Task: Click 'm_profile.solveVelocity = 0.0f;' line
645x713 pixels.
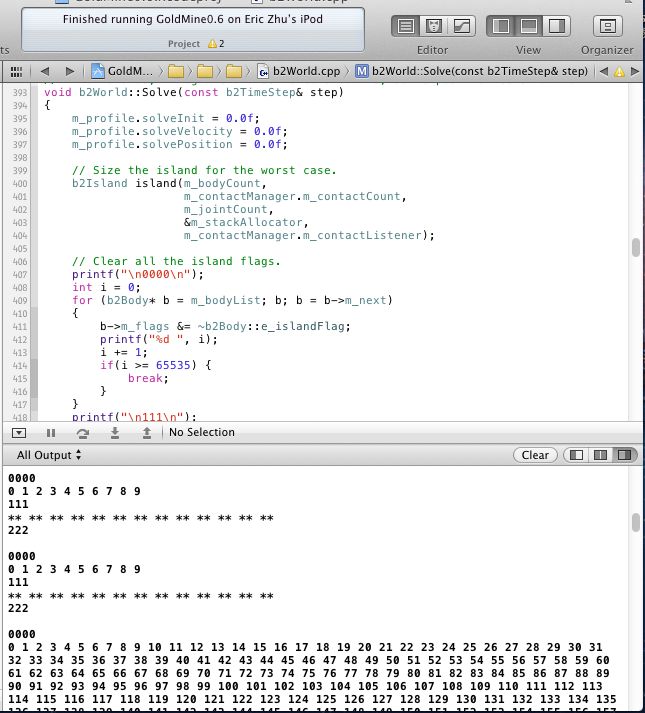Action: click(x=180, y=131)
